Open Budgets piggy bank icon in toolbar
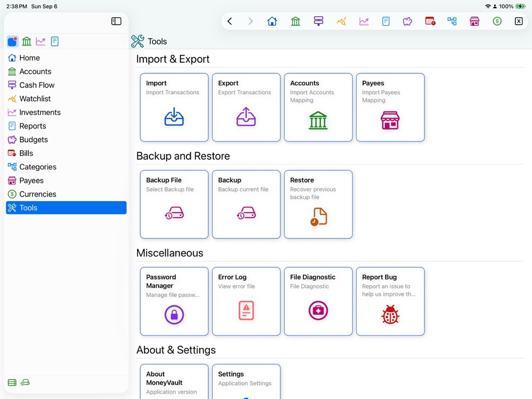Viewport: 532px width, 399px height. coord(408,21)
